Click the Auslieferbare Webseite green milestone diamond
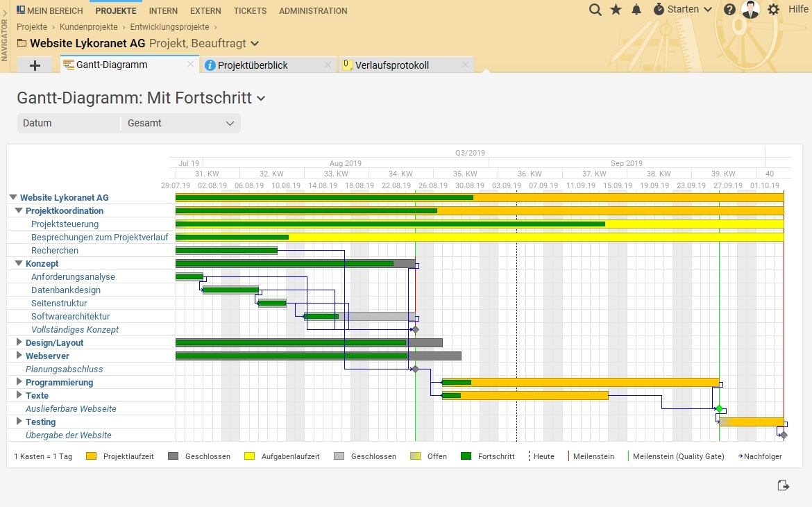812x507 pixels. click(x=719, y=408)
